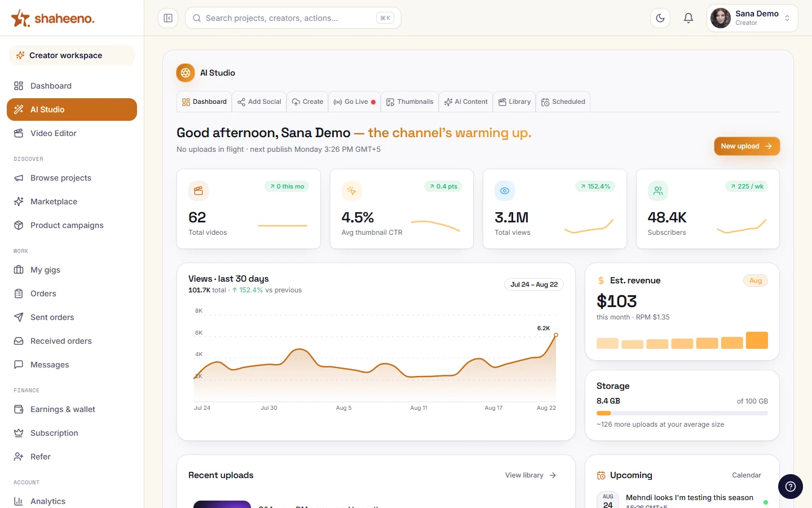Click the Subscribers card icon

658,191
